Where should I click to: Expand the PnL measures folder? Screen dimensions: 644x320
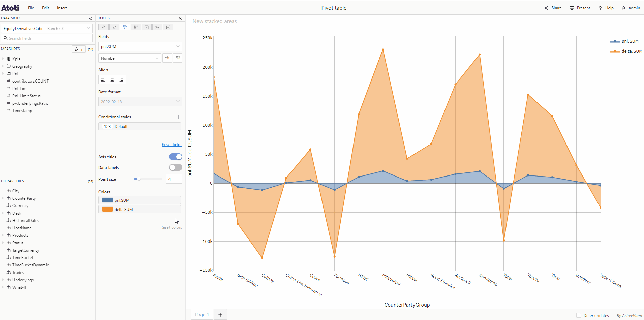pos(3,73)
